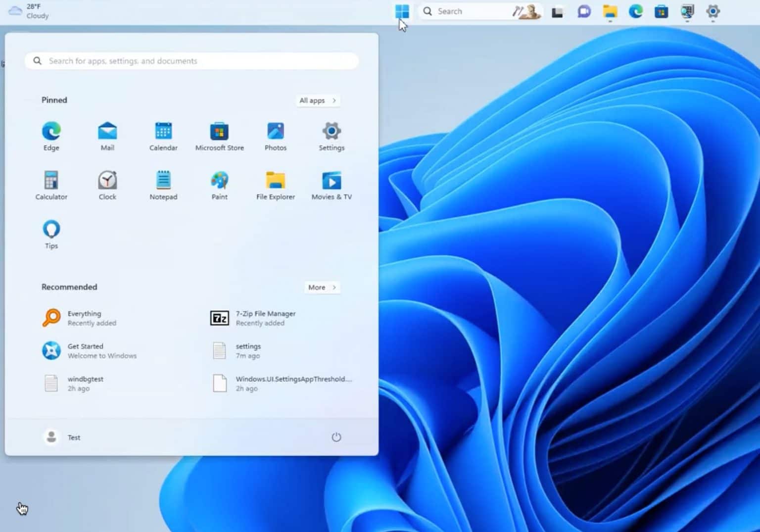The height and width of the screenshot is (532, 760).
Task: Expand the Recommended section with More
Action: [x=321, y=287]
